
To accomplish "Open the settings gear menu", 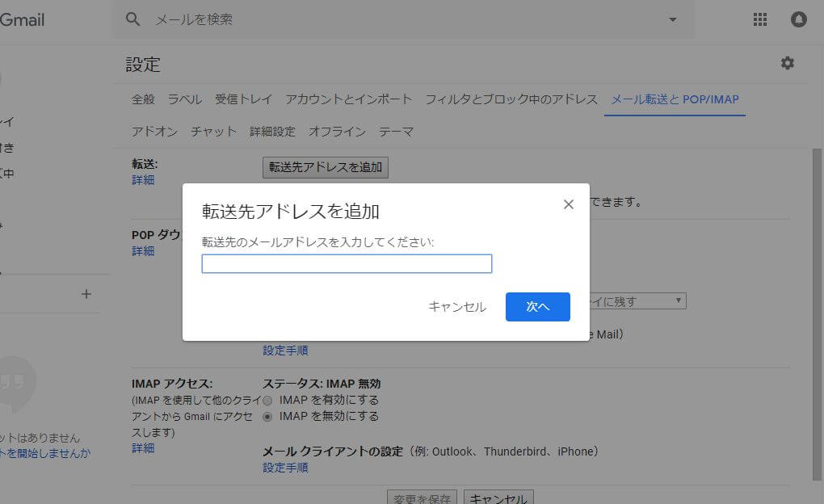I will [787, 63].
